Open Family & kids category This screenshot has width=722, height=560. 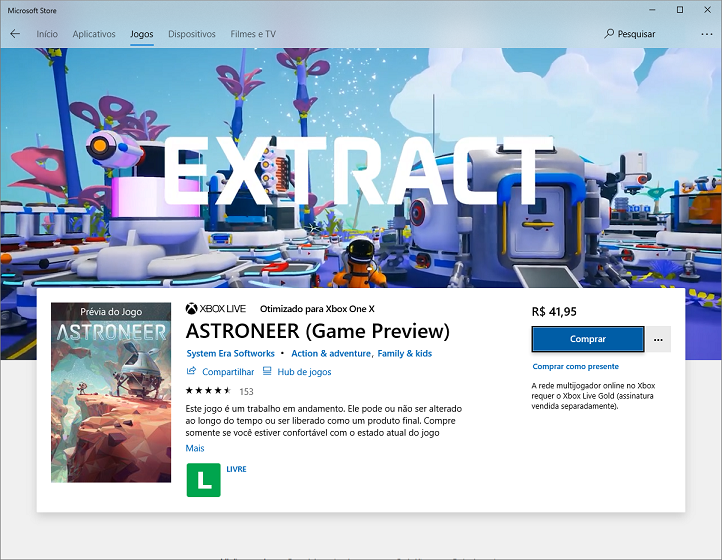pos(405,354)
